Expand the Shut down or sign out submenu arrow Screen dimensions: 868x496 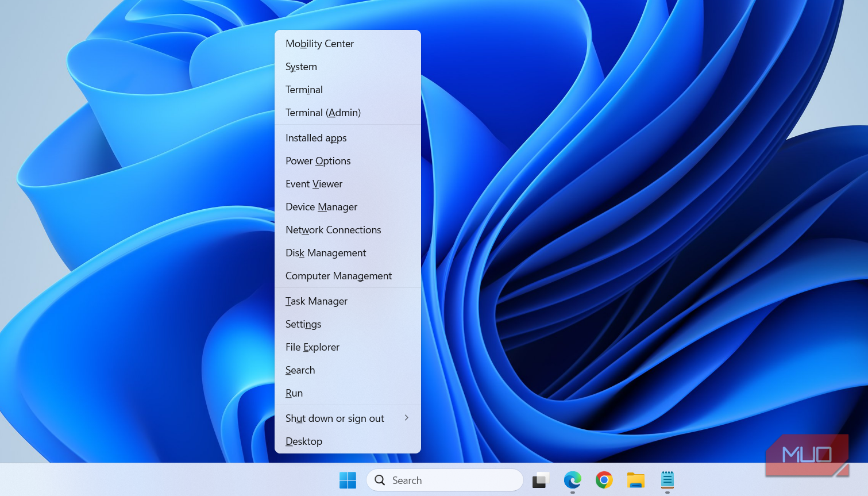407,418
